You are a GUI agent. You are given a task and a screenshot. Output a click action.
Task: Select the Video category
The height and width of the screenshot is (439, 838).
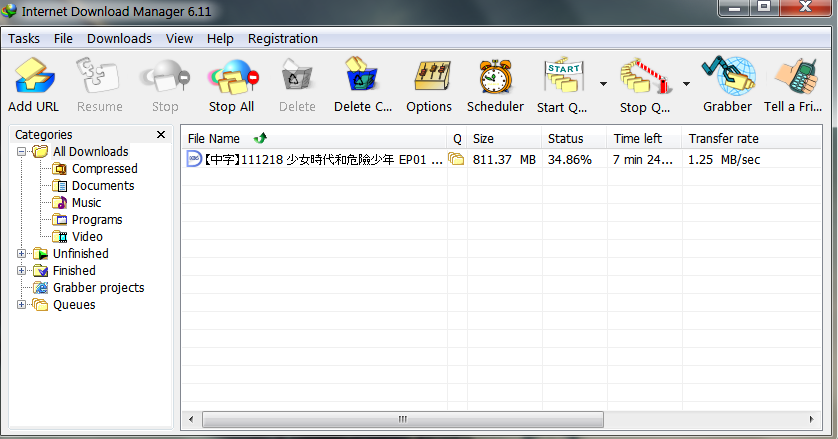tap(87, 236)
